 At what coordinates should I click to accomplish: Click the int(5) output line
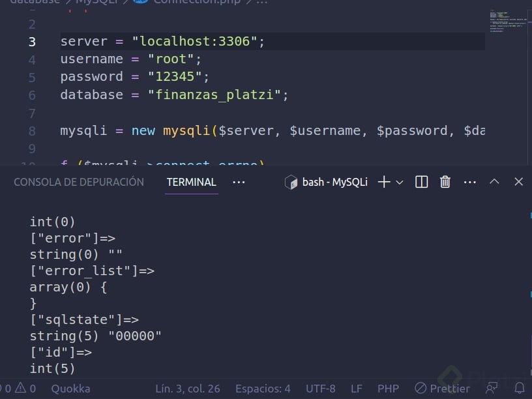coord(52,368)
